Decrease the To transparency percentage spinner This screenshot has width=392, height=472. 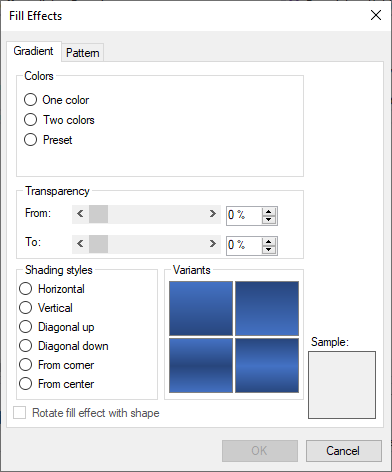click(x=269, y=250)
